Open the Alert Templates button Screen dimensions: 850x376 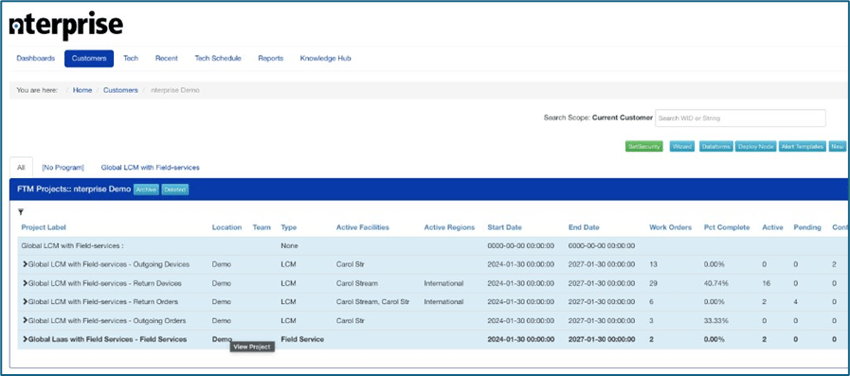point(803,146)
